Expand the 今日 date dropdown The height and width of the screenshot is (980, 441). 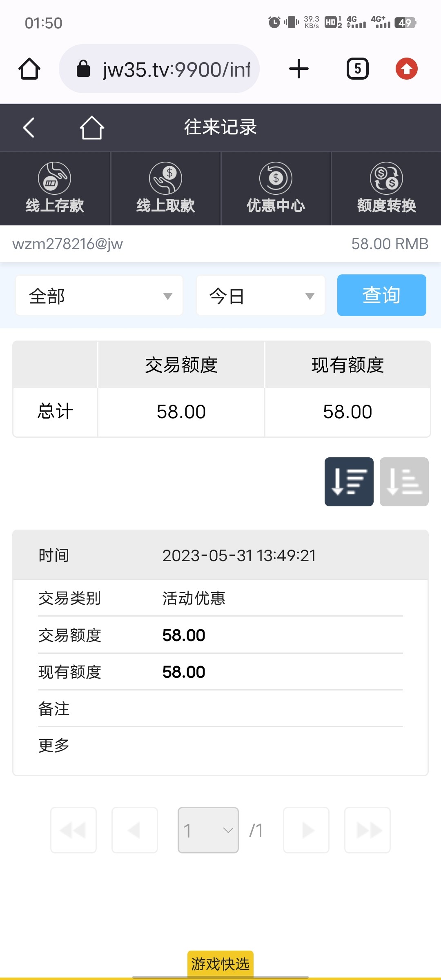pos(261,296)
